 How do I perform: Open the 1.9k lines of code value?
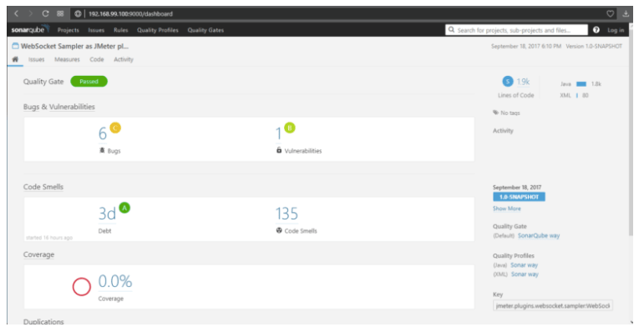[523, 82]
